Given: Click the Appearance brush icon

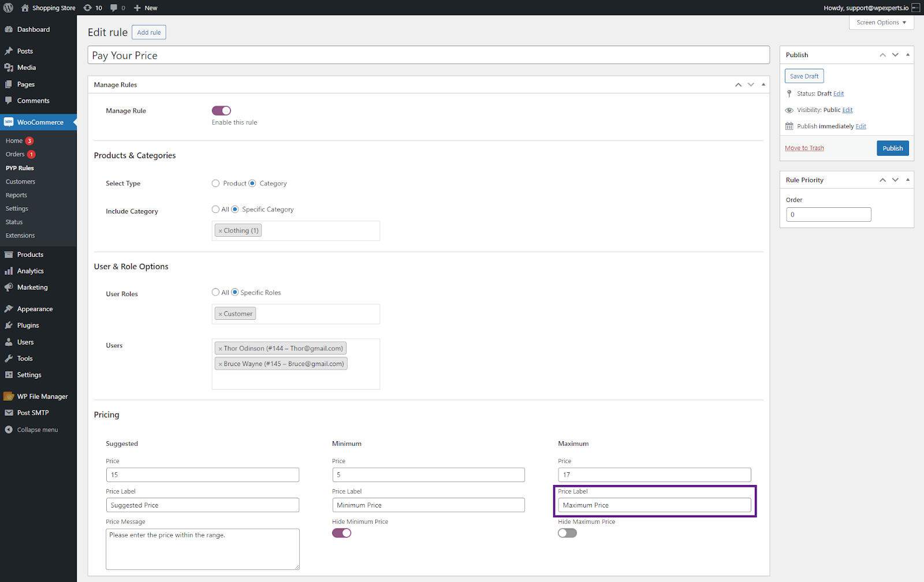Looking at the screenshot, I should point(9,309).
